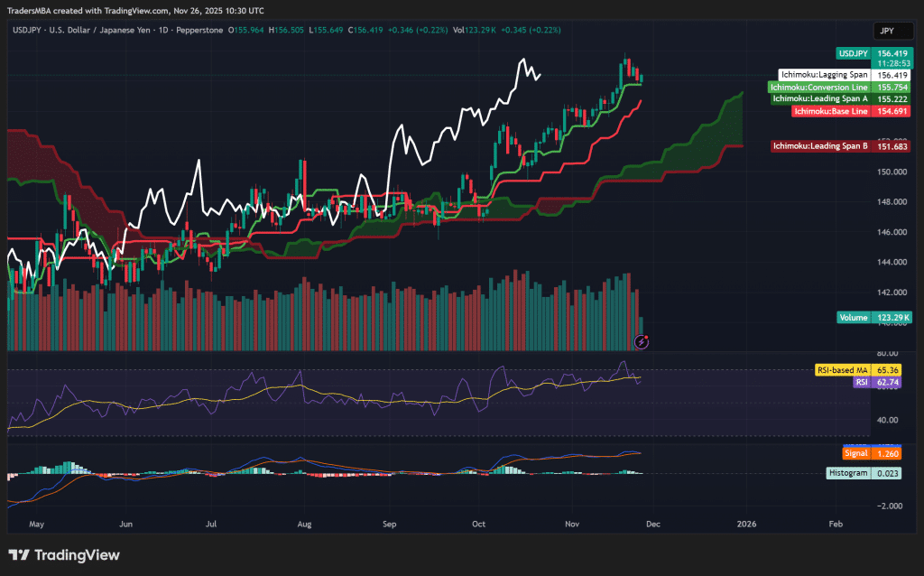This screenshot has height=576, width=924.
Task: Click 2026 on the time axis
Action: pyautogui.click(x=747, y=524)
